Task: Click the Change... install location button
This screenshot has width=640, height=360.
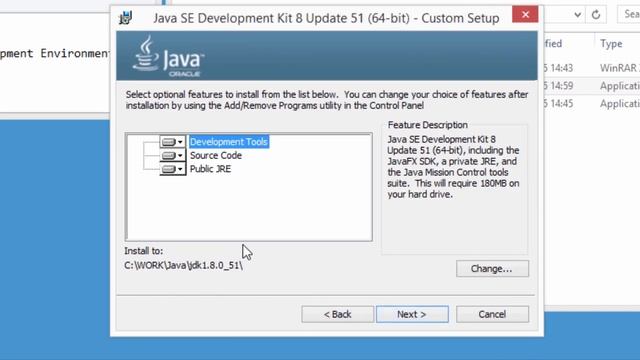Action: tap(492, 269)
